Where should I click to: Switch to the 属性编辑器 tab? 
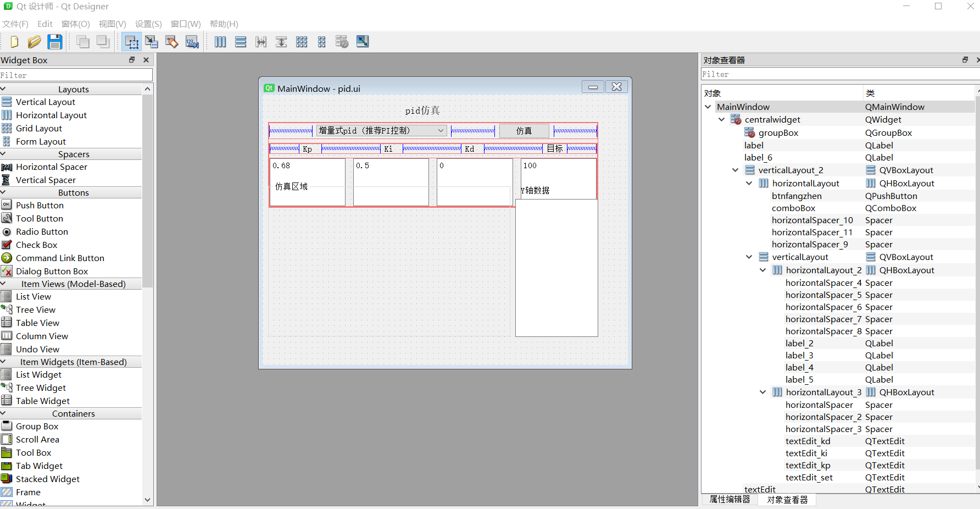(x=729, y=499)
